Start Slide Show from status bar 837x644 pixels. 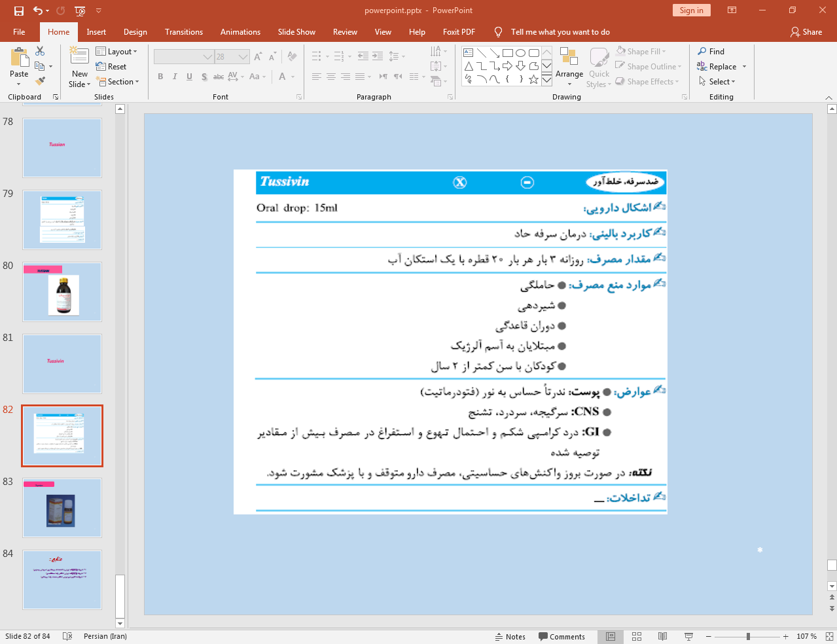coord(688,636)
